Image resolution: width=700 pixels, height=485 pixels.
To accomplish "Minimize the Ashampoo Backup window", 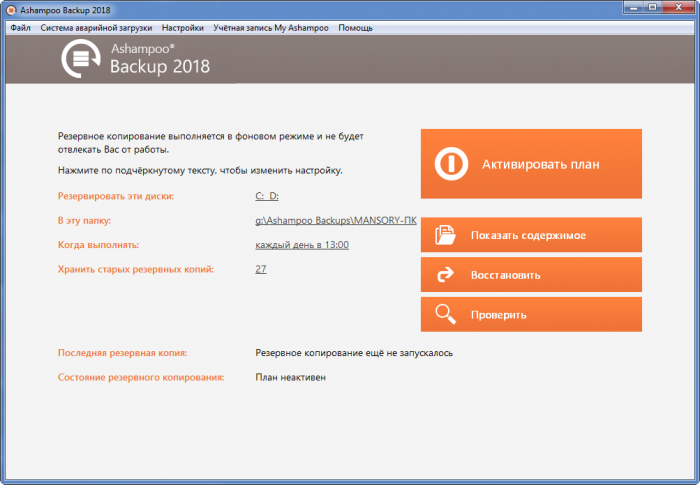I will pyautogui.click(x=633, y=7).
